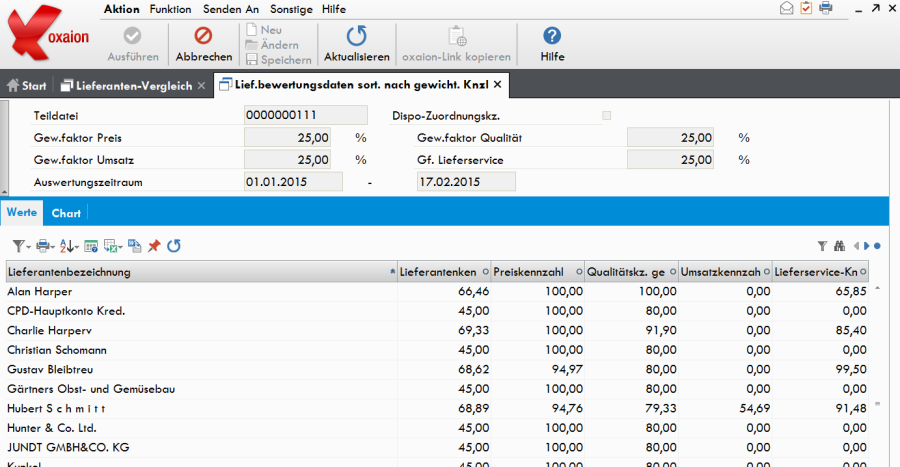Toggle the Dispo-Zuordnungskz. checkbox

click(607, 116)
